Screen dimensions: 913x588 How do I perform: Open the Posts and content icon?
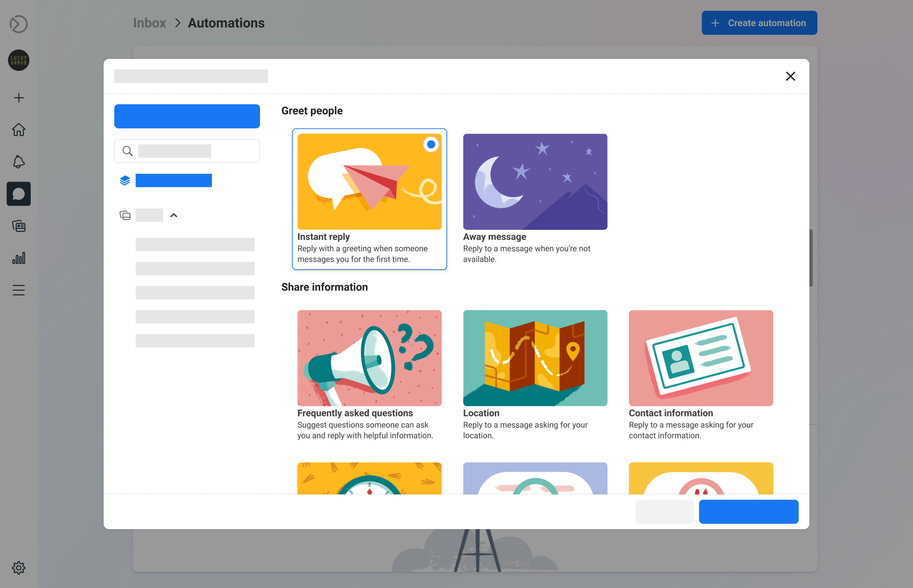[x=18, y=226]
